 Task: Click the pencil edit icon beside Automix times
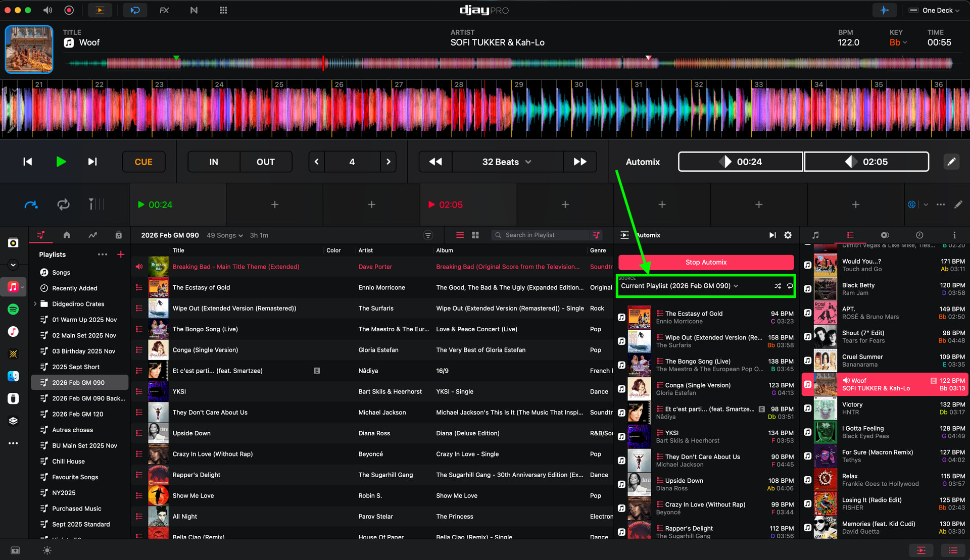pos(951,162)
